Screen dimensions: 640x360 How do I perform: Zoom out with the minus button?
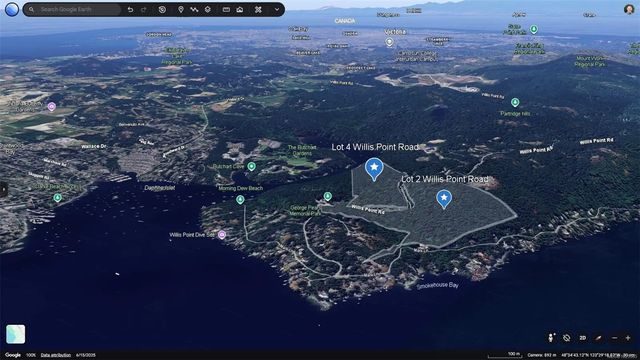tap(615, 338)
